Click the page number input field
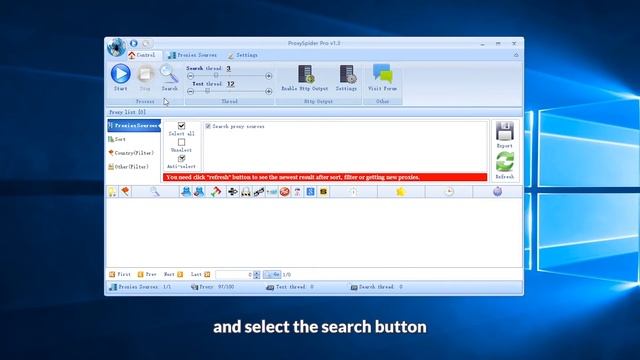 pos(234,275)
